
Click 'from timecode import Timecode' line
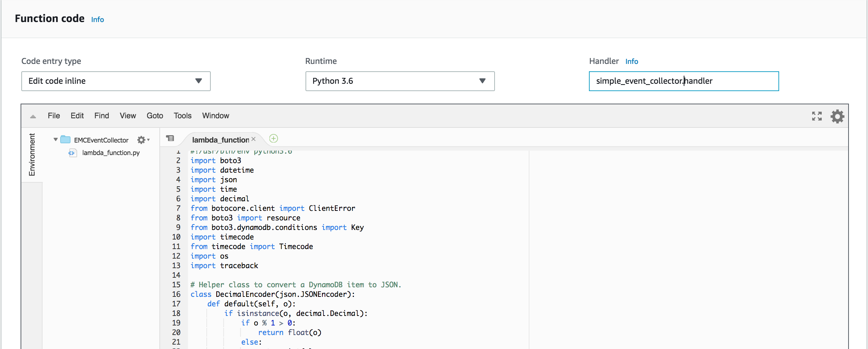pyautogui.click(x=252, y=247)
